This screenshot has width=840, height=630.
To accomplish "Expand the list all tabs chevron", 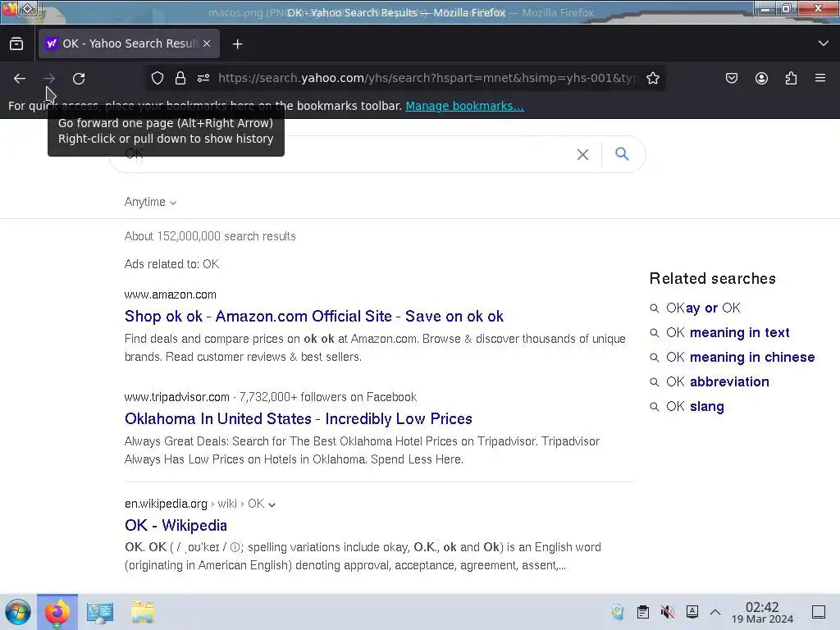I will tap(824, 43).
